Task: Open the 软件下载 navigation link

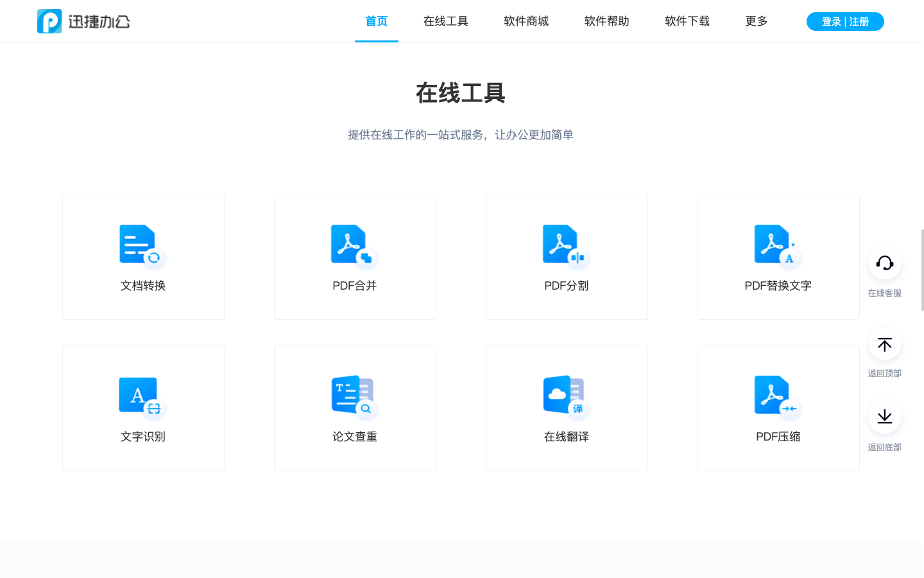Action: point(687,21)
